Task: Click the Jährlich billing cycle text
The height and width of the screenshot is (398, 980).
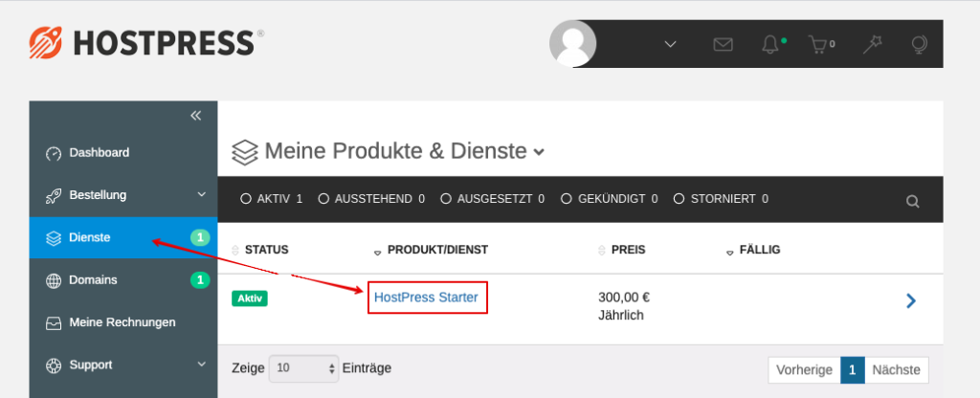Action: (620, 316)
